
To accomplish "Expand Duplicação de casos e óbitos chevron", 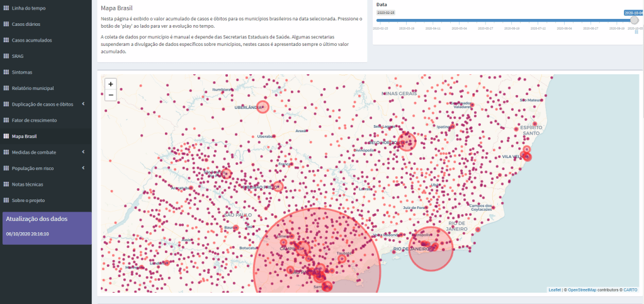I will [x=84, y=104].
